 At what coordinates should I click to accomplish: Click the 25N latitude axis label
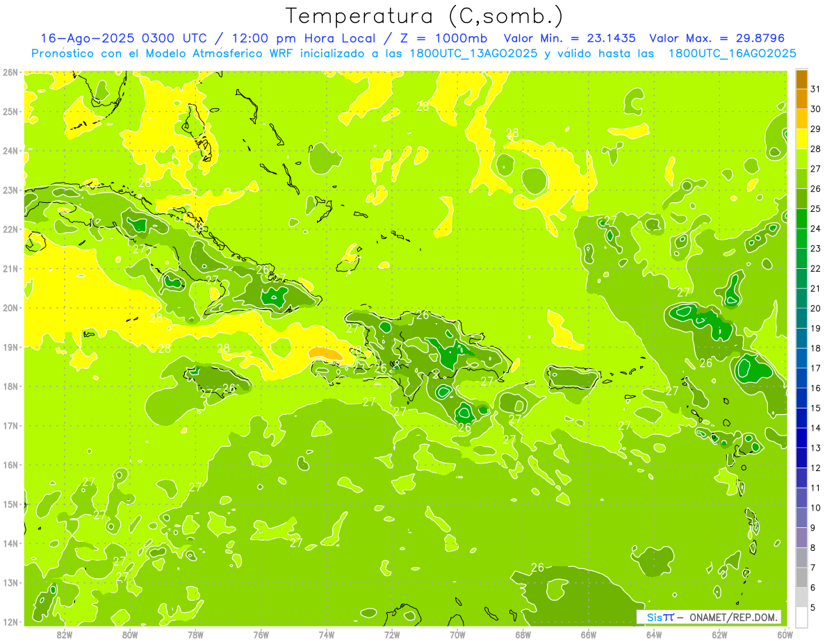coord(10,111)
